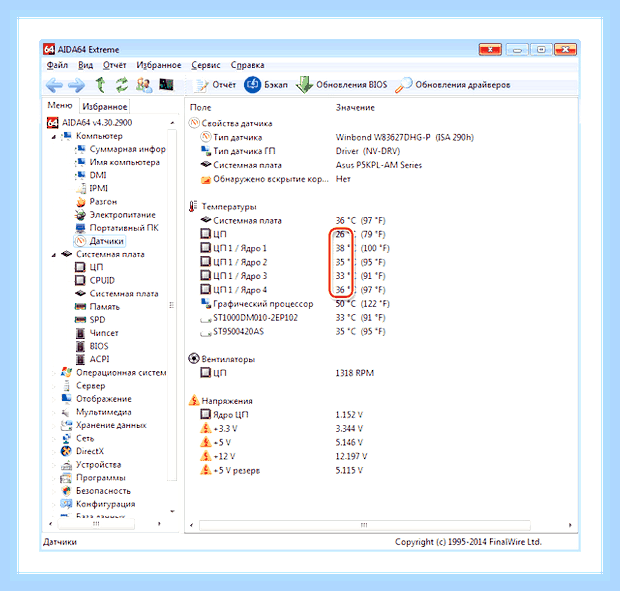The width and height of the screenshot is (620, 591).
Task: Open Обновления драйверов from toolbar
Action: tap(453, 85)
